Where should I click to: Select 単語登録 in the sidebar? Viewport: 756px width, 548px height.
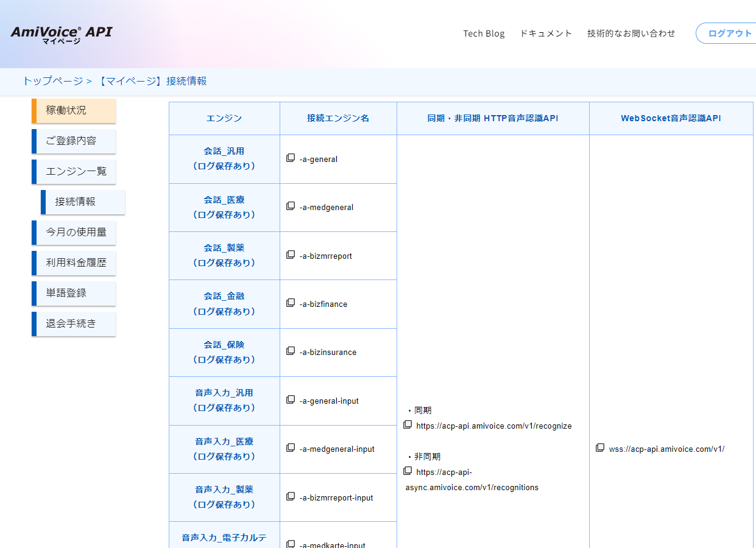click(73, 293)
